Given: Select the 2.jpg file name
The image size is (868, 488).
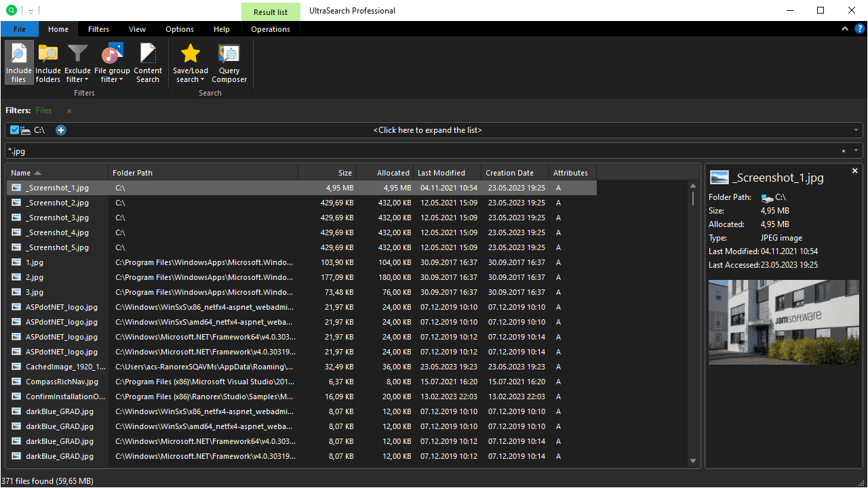Looking at the screenshot, I should tap(35, 277).
